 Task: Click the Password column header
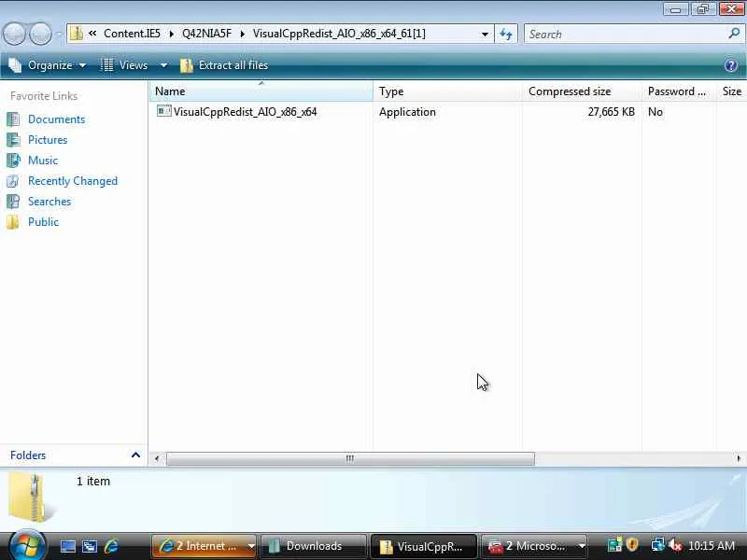(x=679, y=91)
